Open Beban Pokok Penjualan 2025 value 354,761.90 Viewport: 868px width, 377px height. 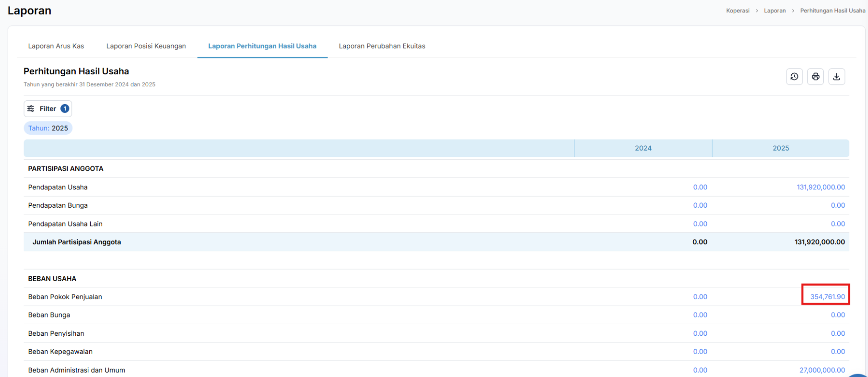click(828, 297)
